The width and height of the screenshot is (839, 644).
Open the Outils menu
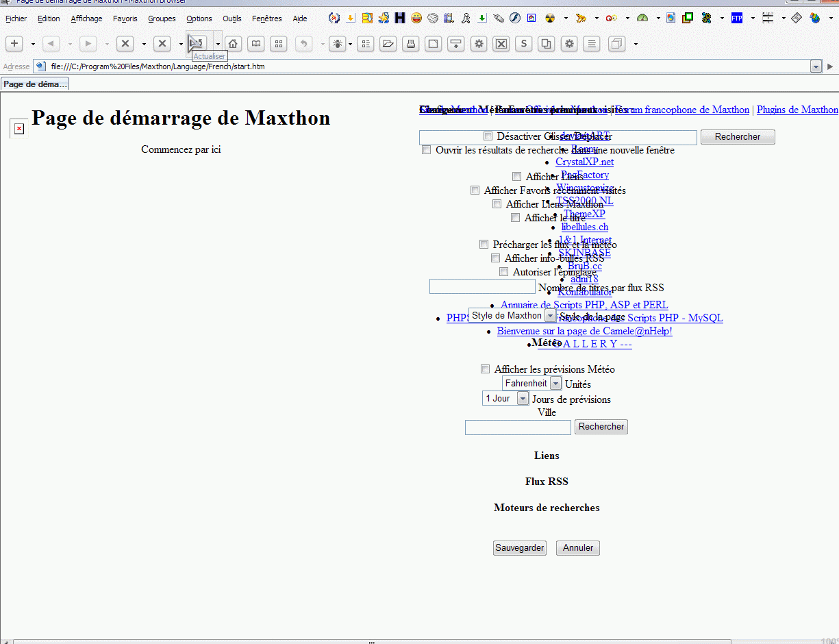[x=232, y=18]
